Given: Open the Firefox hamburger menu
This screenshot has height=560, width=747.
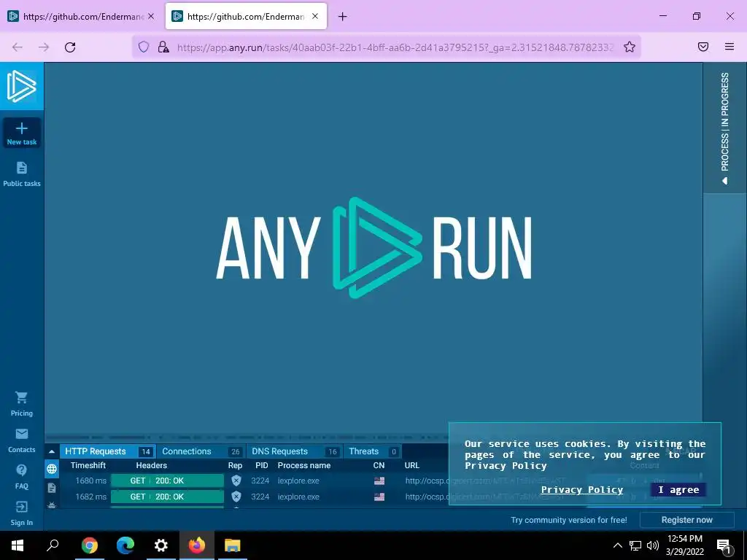Looking at the screenshot, I should pos(729,47).
